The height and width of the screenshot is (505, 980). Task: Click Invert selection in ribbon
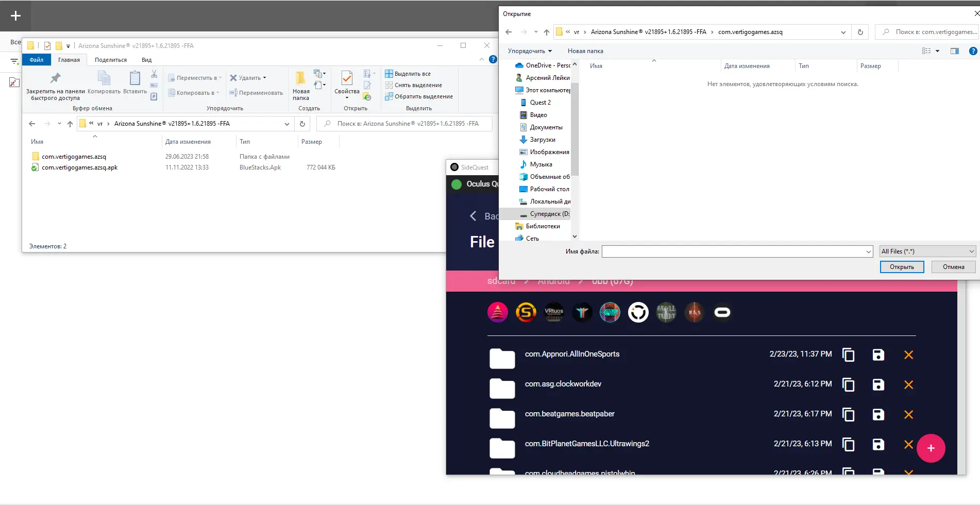[418, 96]
